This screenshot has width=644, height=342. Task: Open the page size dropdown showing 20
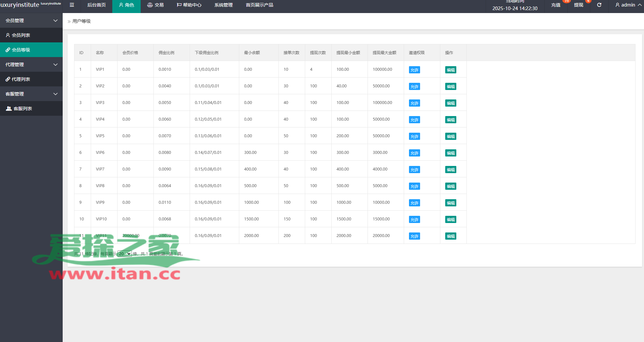coord(125,254)
